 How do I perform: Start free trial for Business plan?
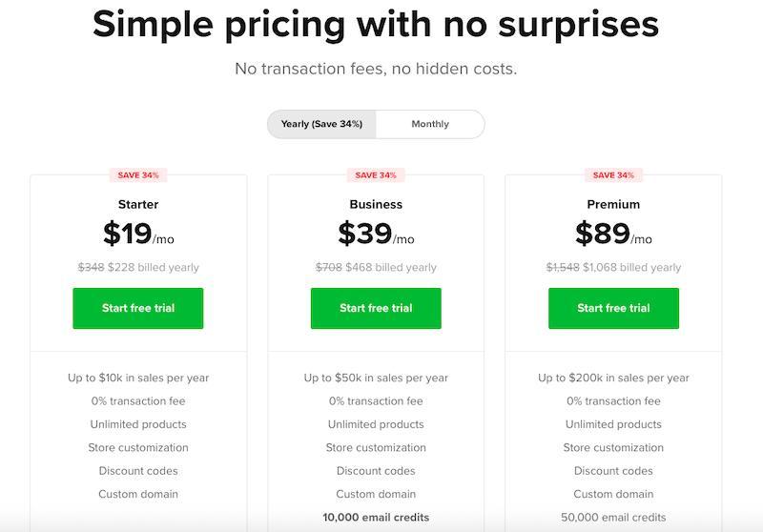click(376, 308)
